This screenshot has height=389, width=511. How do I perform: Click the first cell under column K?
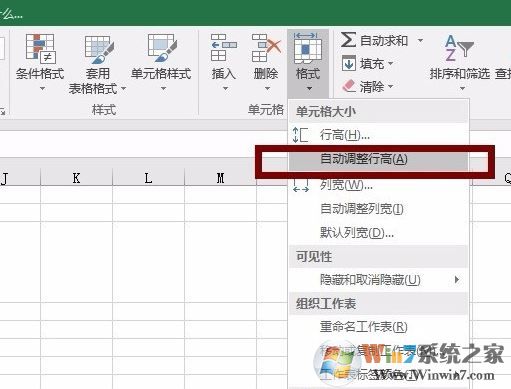pos(76,194)
